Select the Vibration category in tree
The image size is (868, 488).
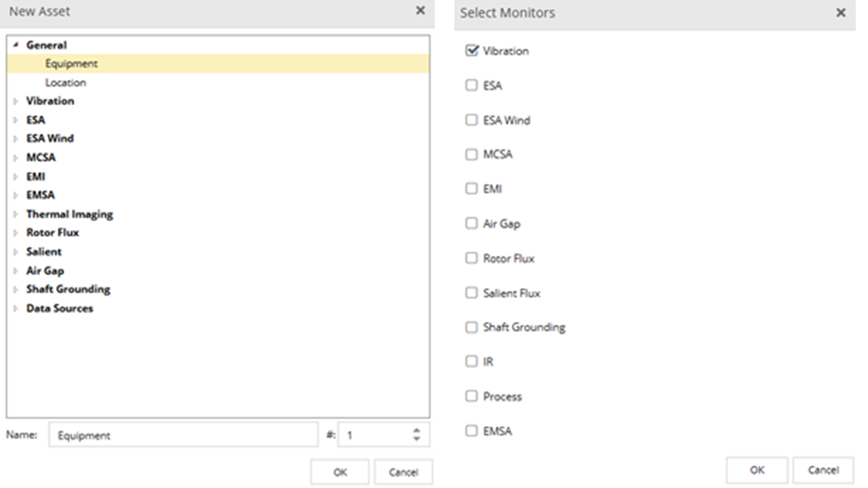[50, 101]
